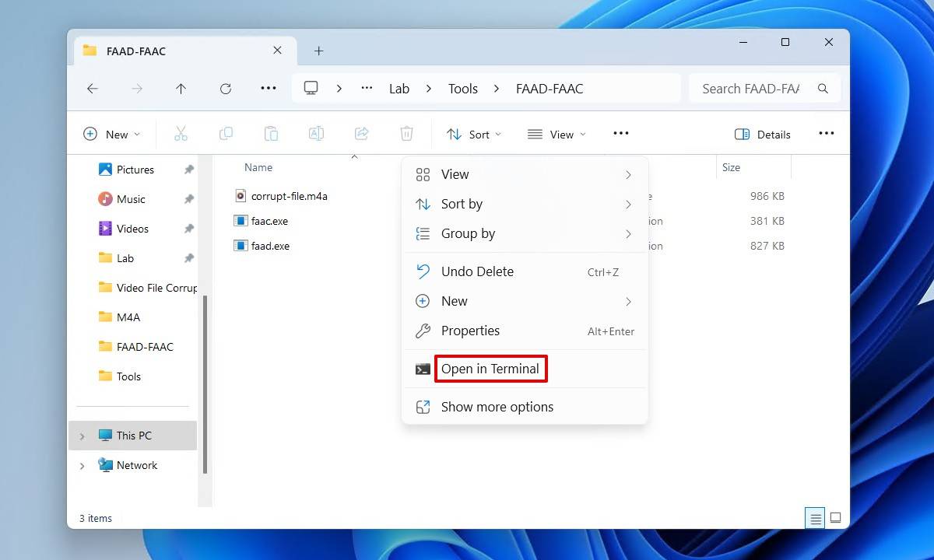Open the New dropdown in toolbar
Image resolution: width=934 pixels, height=560 pixels.
[112, 134]
